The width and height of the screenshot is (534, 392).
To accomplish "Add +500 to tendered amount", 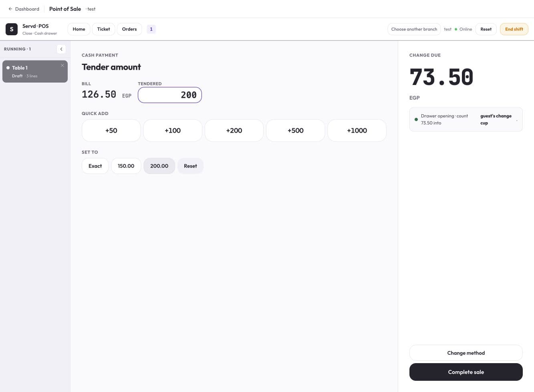I will [296, 130].
